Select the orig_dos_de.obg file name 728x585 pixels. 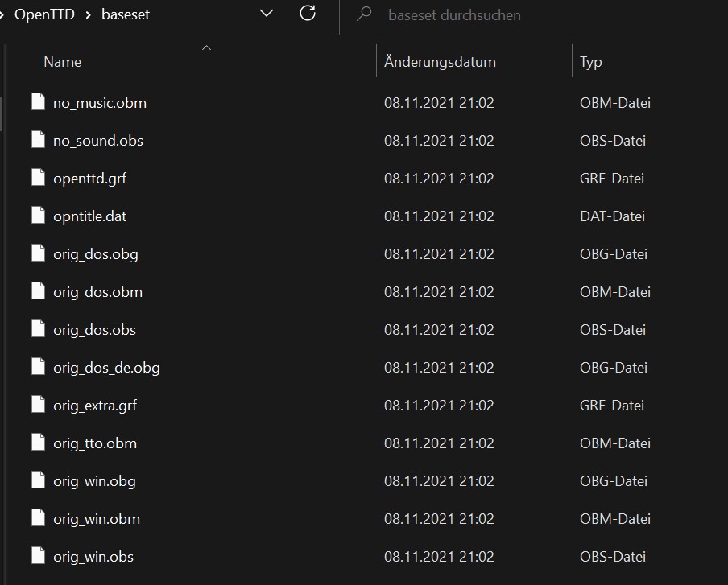click(x=106, y=367)
